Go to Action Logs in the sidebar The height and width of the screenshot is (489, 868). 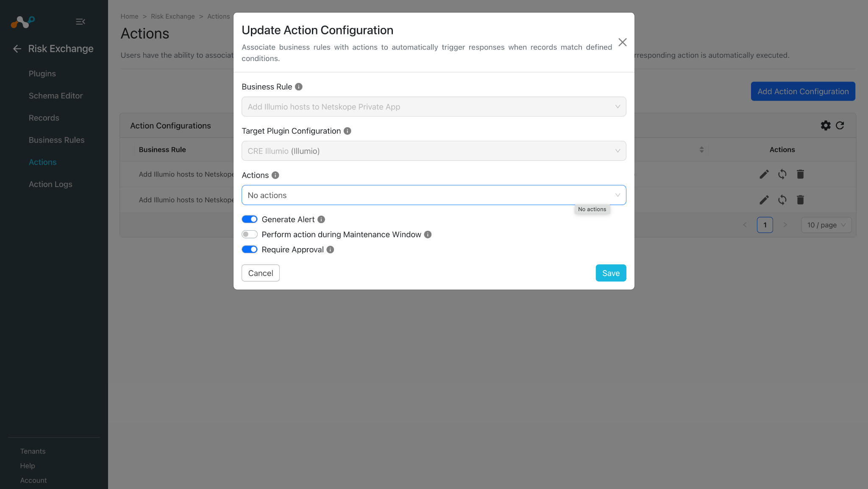(50, 184)
